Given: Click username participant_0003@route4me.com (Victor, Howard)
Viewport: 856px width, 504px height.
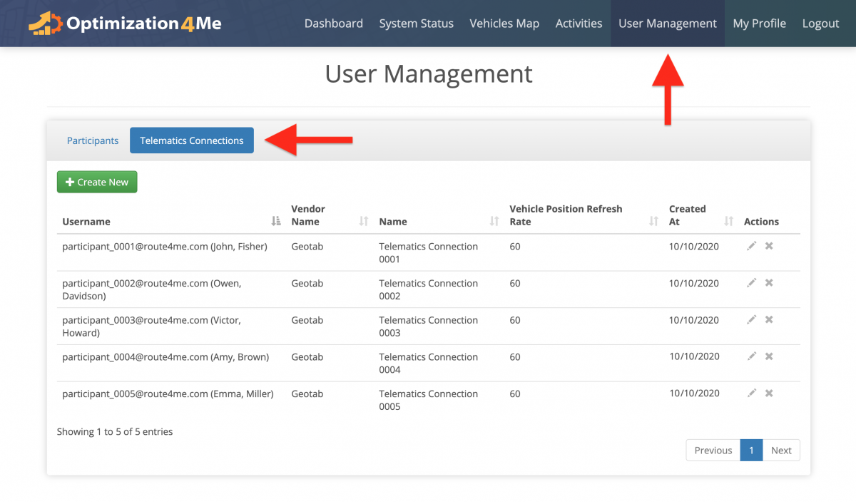Looking at the screenshot, I should (152, 326).
